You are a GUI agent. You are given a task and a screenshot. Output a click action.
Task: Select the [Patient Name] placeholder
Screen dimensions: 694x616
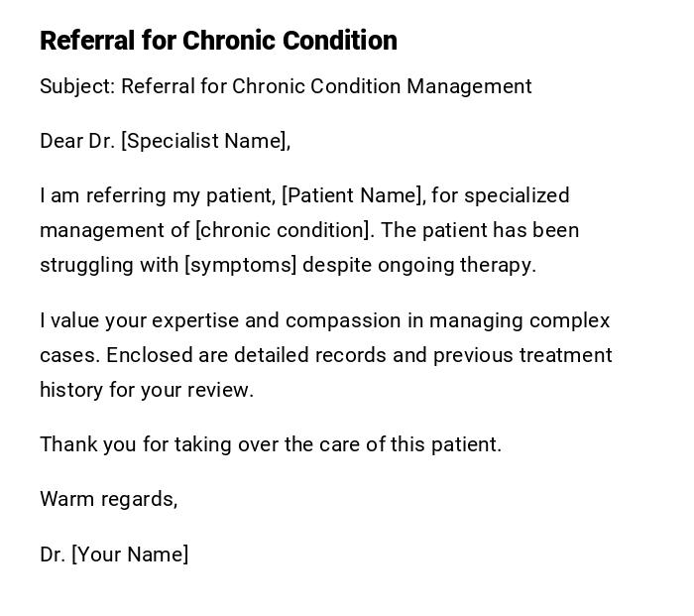point(353,195)
